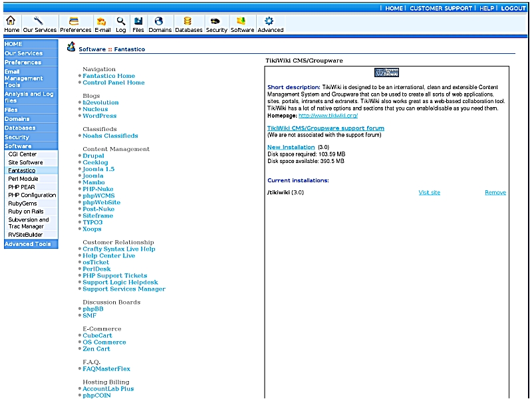This screenshot has width=532, height=399.
Task: Open Zen Cart e-commerce link
Action: click(96, 348)
